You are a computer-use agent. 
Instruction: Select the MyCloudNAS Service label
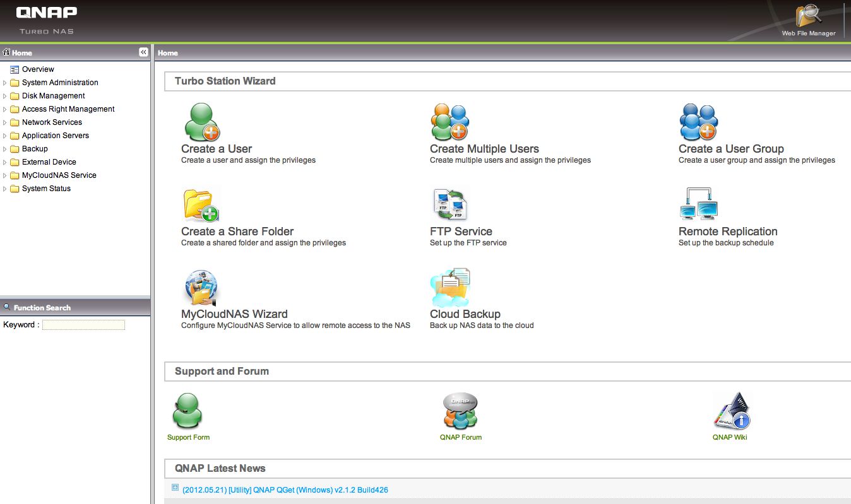click(x=59, y=175)
